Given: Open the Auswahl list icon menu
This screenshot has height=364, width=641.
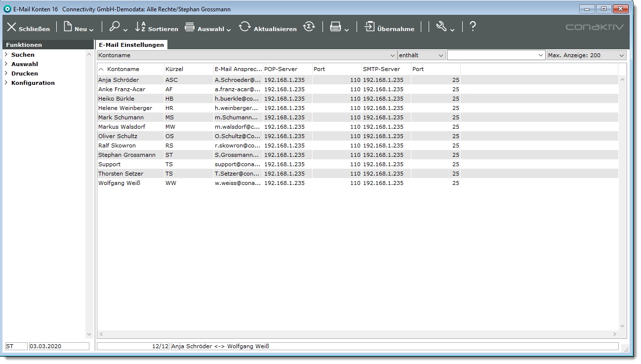Looking at the screenshot, I should pos(190,27).
